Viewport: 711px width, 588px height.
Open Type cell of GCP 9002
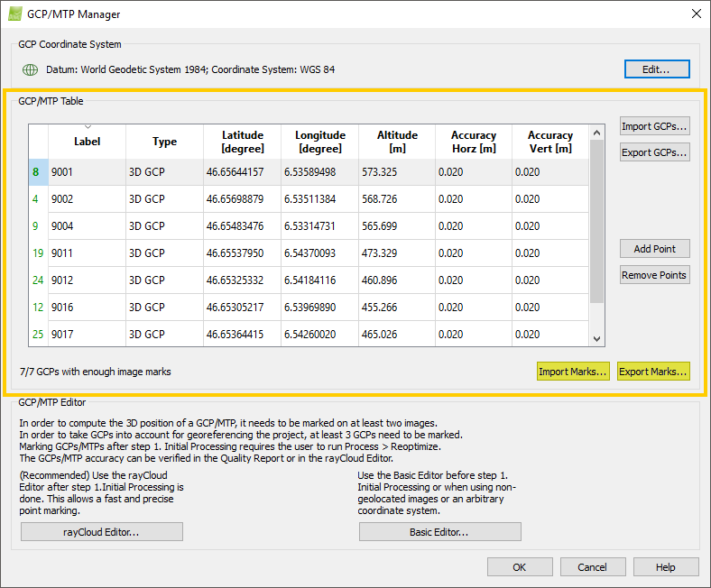click(x=163, y=199)
